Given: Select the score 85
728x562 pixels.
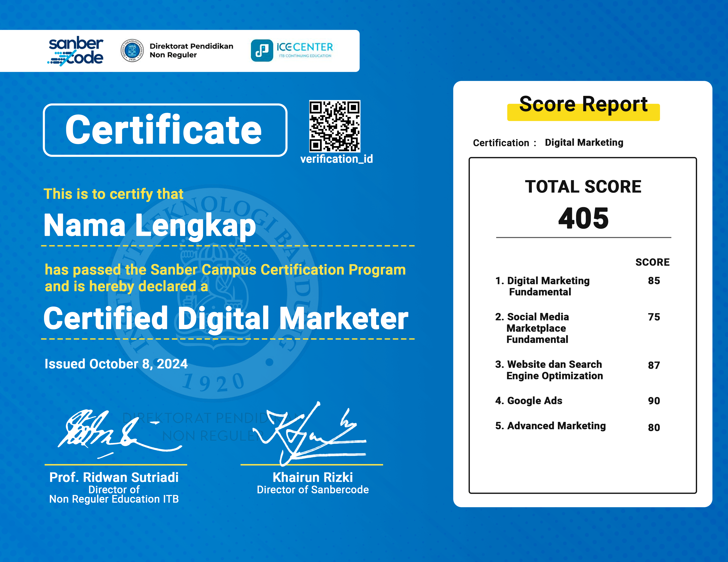Looking at the screenshot, I should coord(654,281).
